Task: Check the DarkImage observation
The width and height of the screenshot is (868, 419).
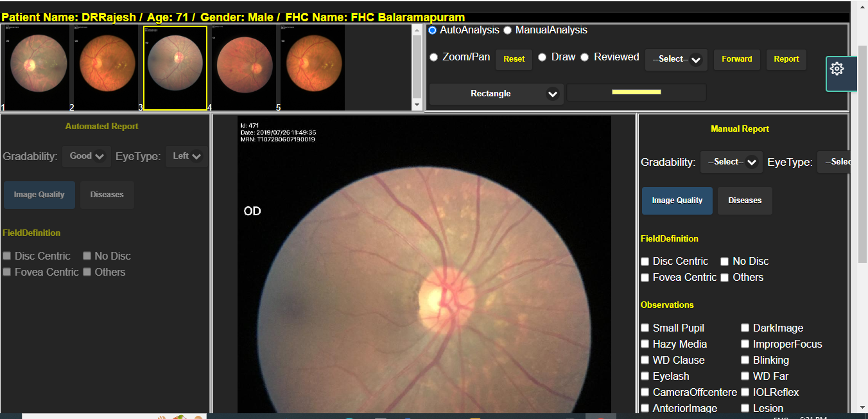Action: tap(745, 328)
